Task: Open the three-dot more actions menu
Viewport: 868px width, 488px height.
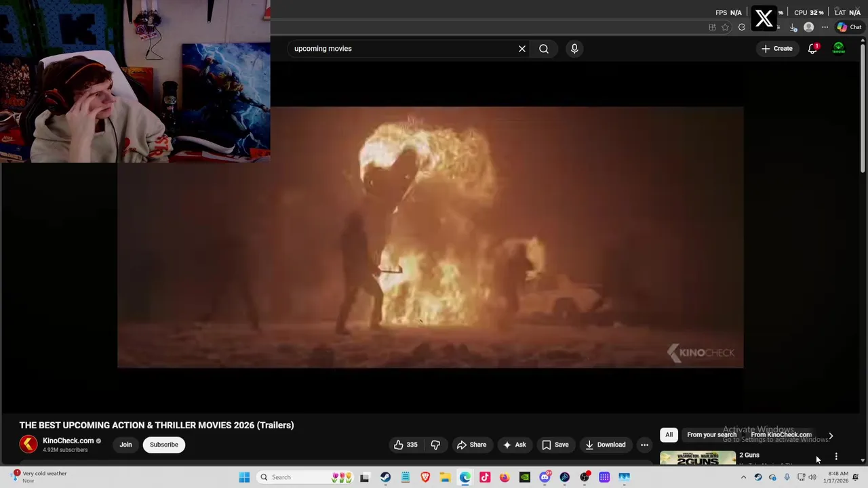Action: (x=644, y=445)
